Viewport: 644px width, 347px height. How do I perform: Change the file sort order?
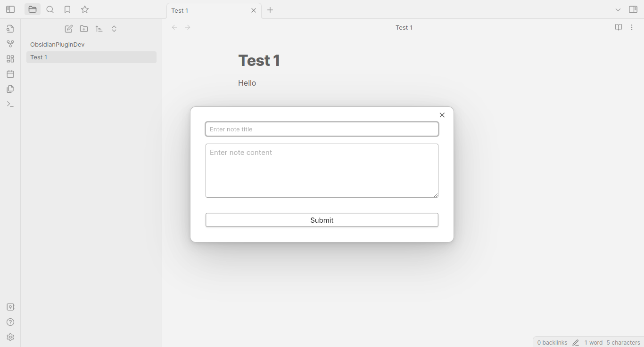(99, 29)
